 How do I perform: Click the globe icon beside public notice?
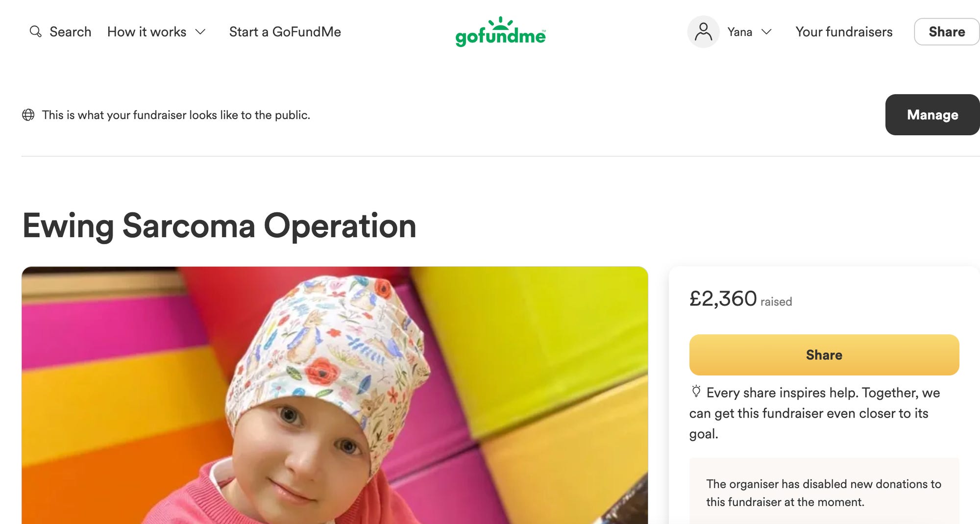[28, 115]
